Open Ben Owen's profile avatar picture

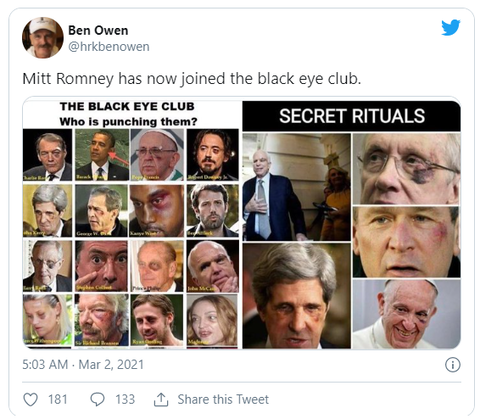tap(43, 38)
